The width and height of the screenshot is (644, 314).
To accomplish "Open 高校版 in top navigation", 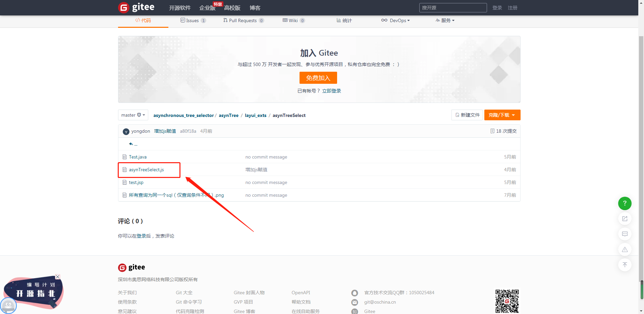I will pos(232,8).
